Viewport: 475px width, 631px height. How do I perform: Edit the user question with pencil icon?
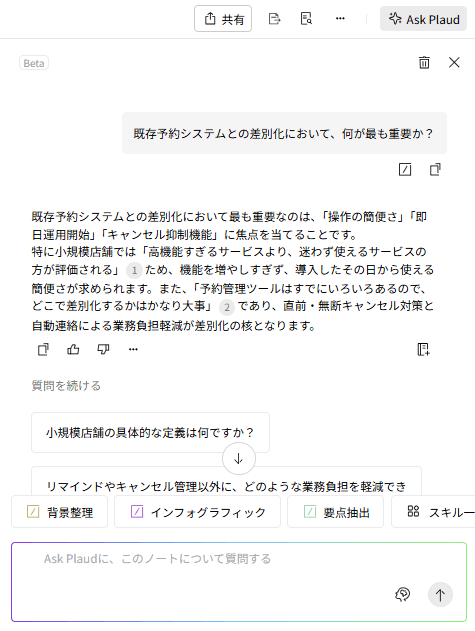(x=405, y=169)
